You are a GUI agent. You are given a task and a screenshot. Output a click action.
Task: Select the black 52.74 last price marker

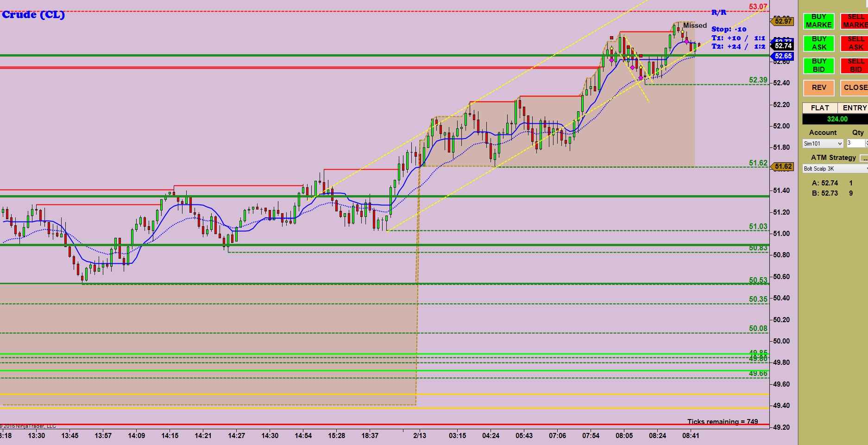pyautogui.click(x=782, y=45)
